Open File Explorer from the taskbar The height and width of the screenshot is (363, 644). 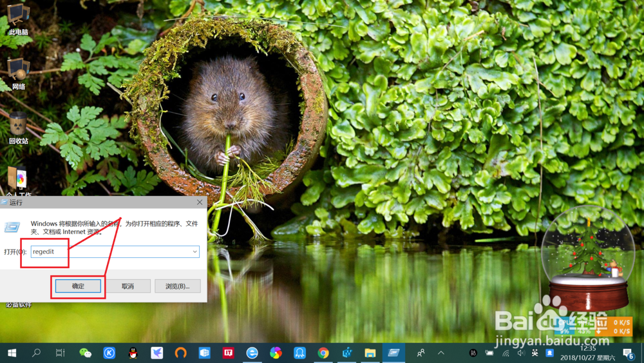click(370, 353)
